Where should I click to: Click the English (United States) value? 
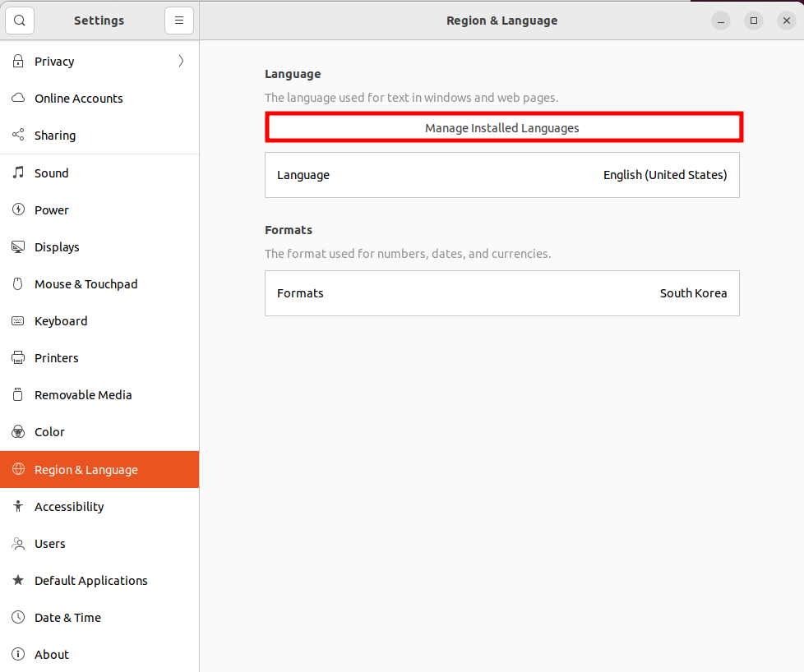tap(665, 175)
